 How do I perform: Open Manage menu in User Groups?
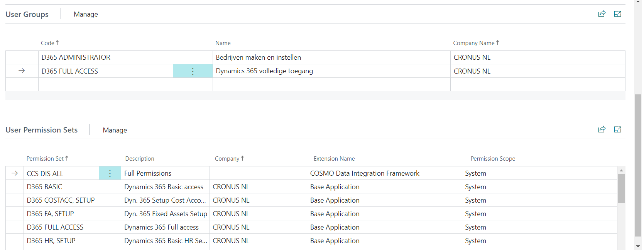(86, 14)
